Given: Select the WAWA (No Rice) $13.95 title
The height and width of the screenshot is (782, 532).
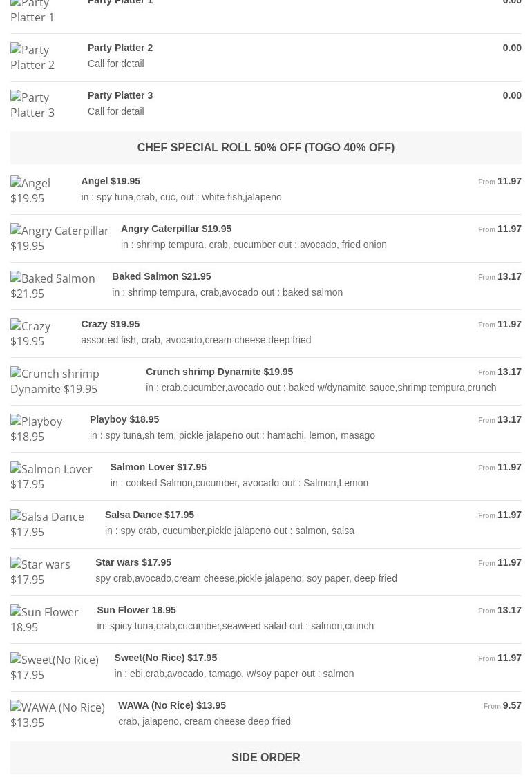Looking at the screenshot, I should [x=172, y=705].
